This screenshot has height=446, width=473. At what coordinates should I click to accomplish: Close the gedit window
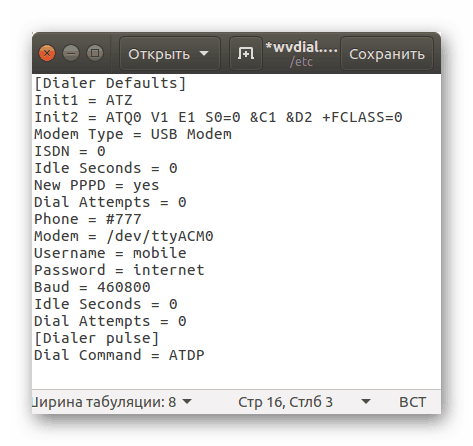[x=47, y=53]
